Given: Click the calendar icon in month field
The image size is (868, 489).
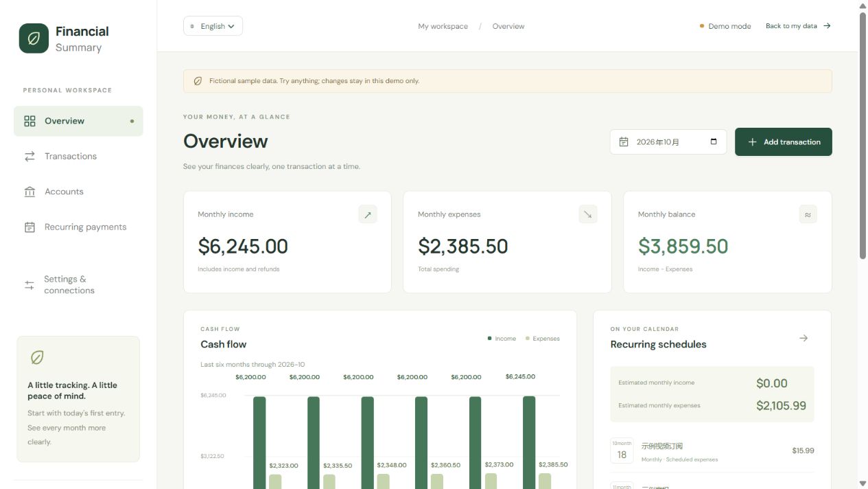Looking at the screenshot, I should pos(624,142).
